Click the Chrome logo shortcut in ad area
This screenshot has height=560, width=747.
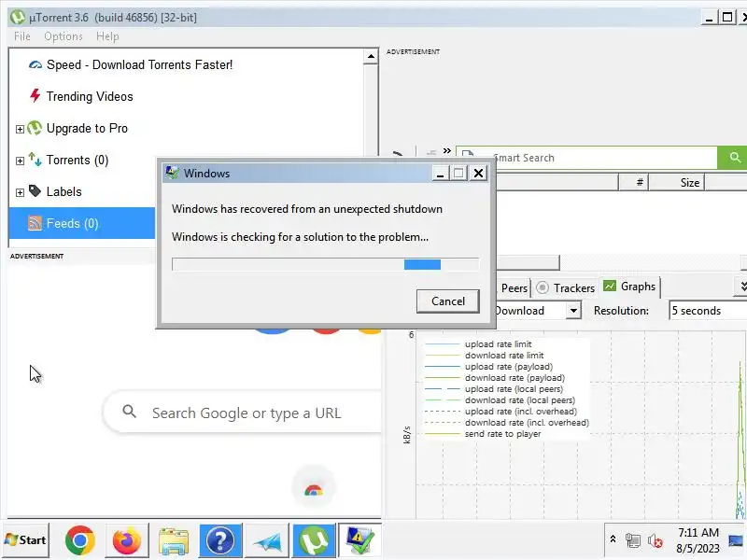pos(314,488)
